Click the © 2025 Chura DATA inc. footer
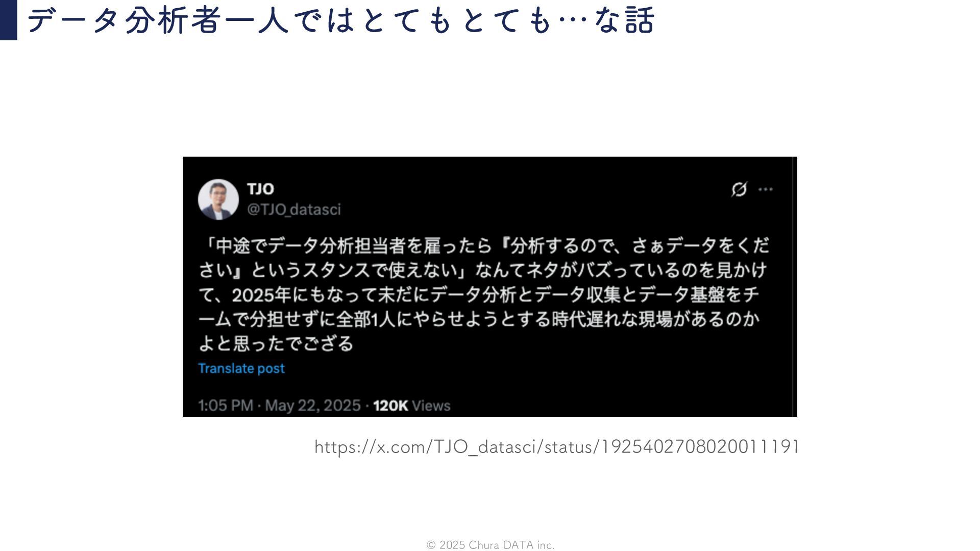 coord(491,545)
